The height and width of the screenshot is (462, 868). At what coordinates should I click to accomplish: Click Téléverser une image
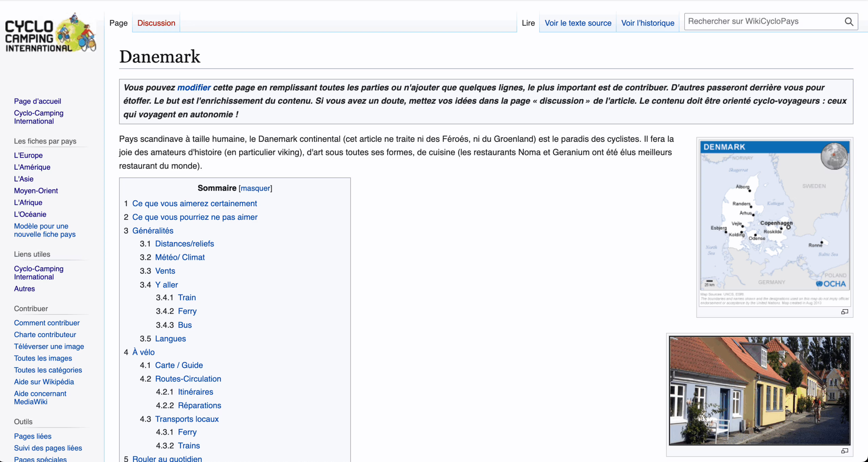(x=49, y=347)
